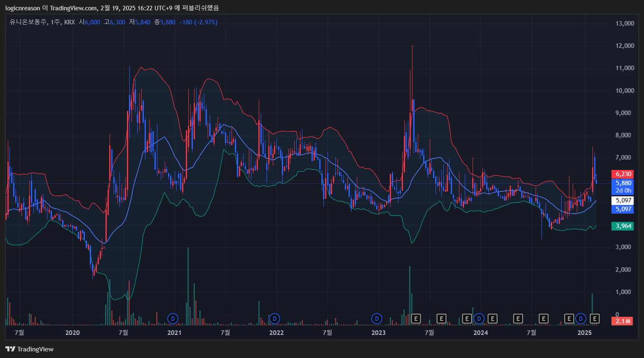Click the high value 고6,300
Viewport: 644px width, 358px height.
tap(115, 22)
